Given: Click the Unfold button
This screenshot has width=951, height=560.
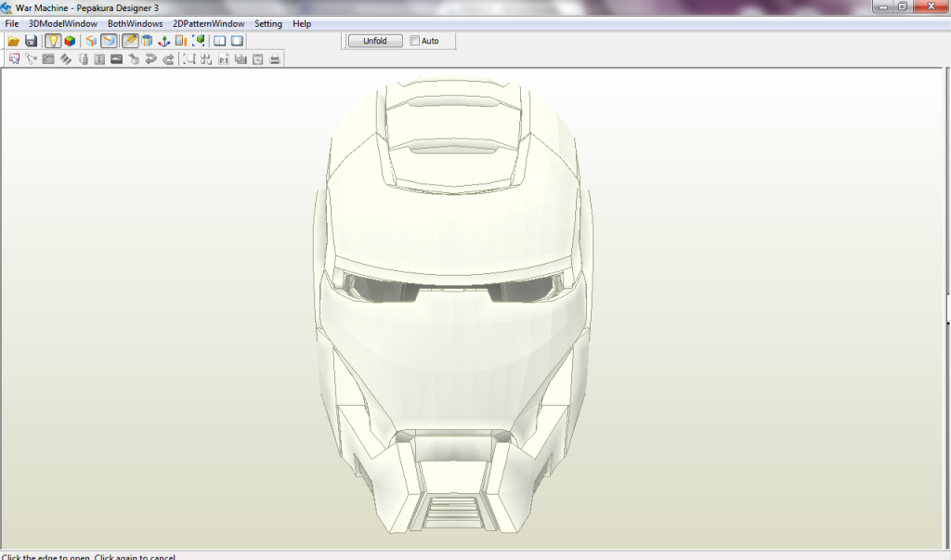Looking at the screenshot, I should coord(375,41).
